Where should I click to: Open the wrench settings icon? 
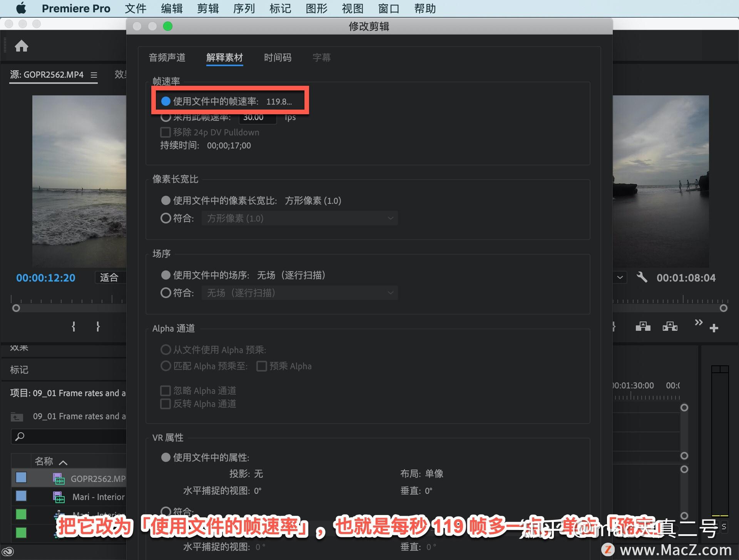pos(642,277)
